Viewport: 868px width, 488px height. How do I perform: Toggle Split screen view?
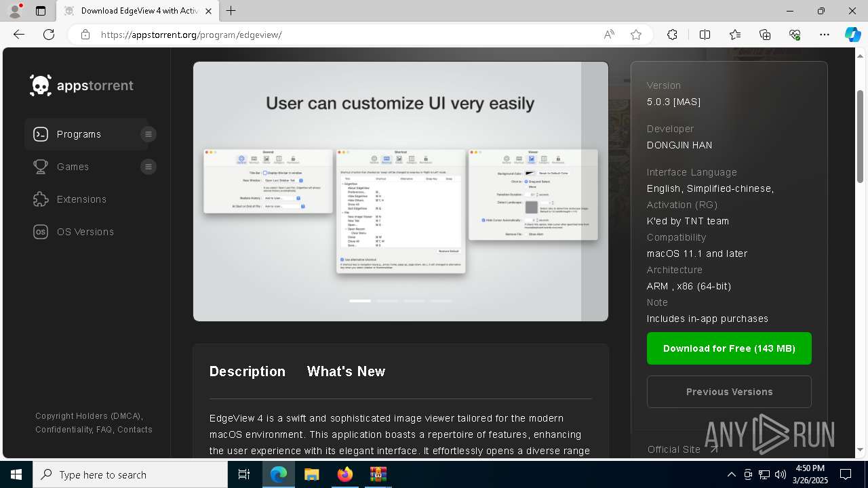point(705,35)
